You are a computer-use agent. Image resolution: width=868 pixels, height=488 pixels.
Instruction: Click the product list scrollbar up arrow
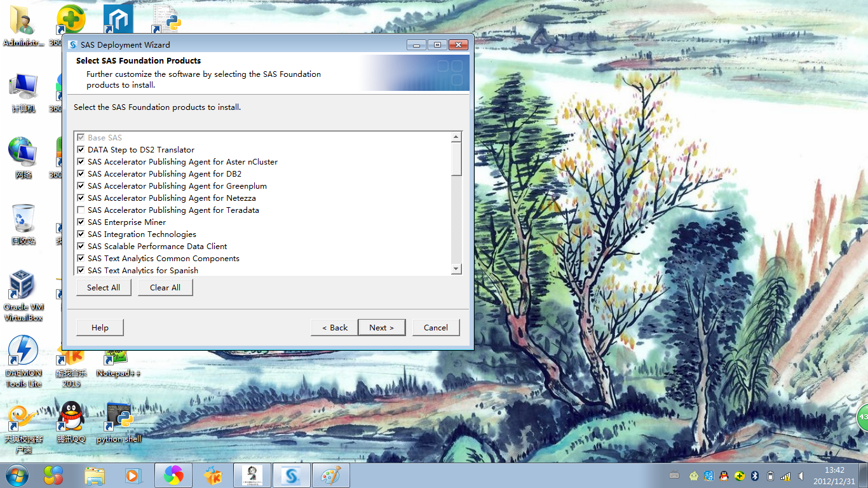pos(456,137)
